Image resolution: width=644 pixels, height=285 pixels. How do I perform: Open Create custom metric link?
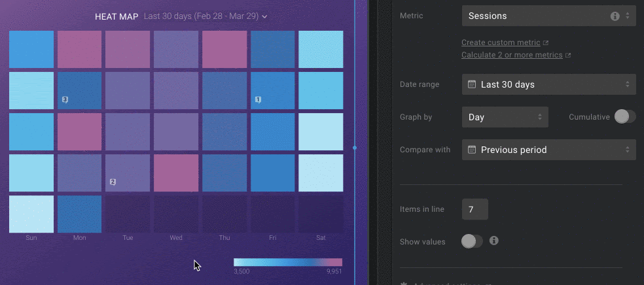(501, 42)
